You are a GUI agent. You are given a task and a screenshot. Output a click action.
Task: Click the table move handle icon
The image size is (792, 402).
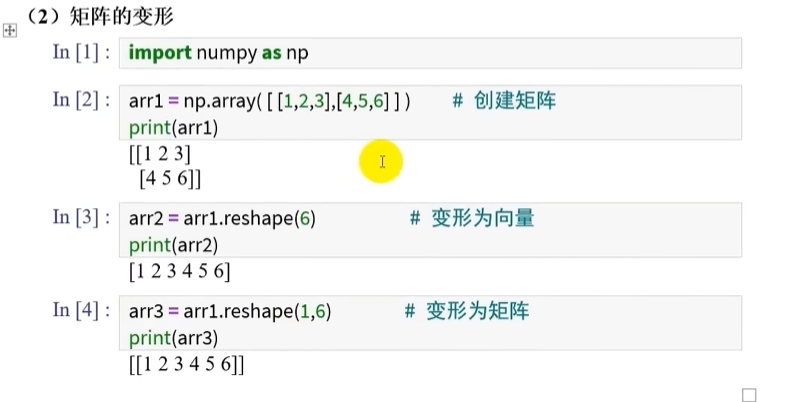point(11,31)
